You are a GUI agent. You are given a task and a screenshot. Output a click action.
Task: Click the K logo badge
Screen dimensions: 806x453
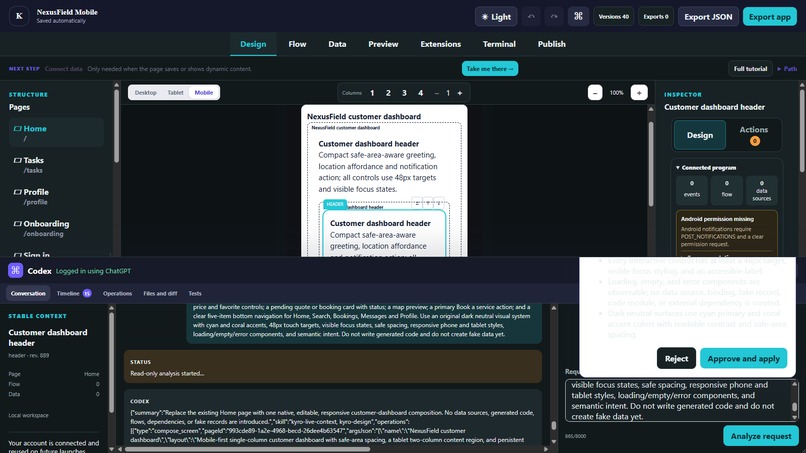[x=19, y=16]
